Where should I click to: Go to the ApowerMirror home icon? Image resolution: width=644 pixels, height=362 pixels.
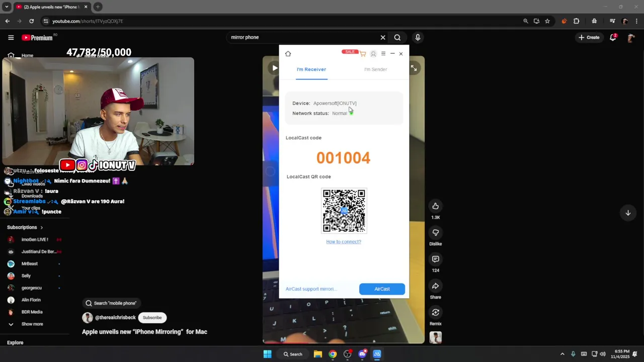[288, 54]
